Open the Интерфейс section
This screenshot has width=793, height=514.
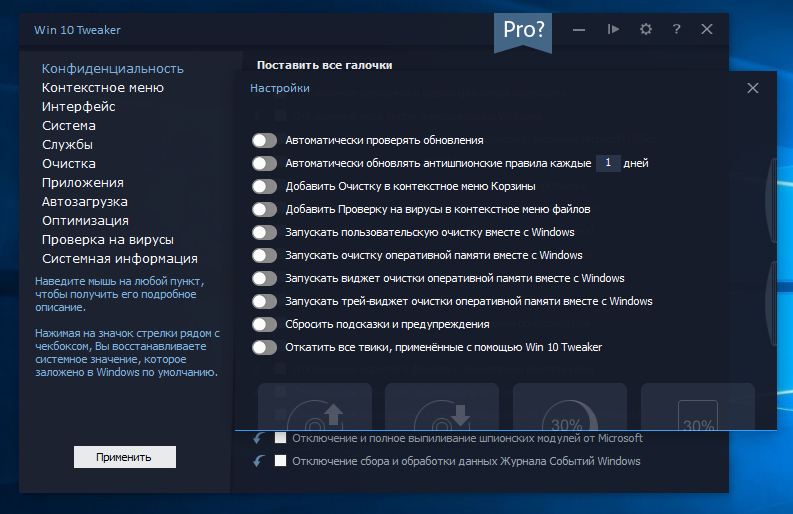pyautogui.click(x=78, y=107)
